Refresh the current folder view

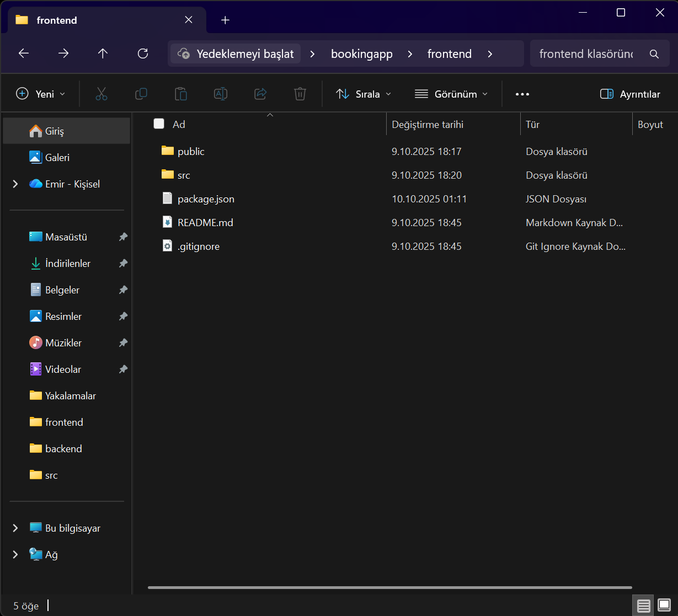click(143, 53)
